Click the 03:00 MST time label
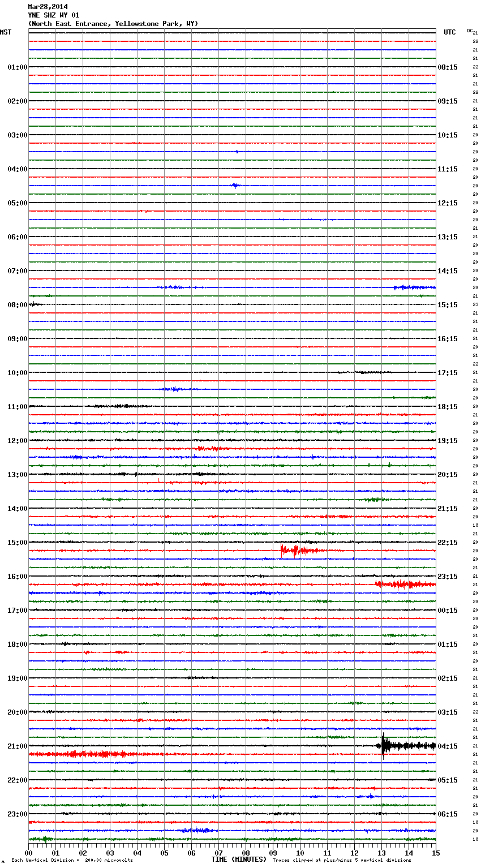Screen dimensions: 481x868 click(x=18, y=135)
